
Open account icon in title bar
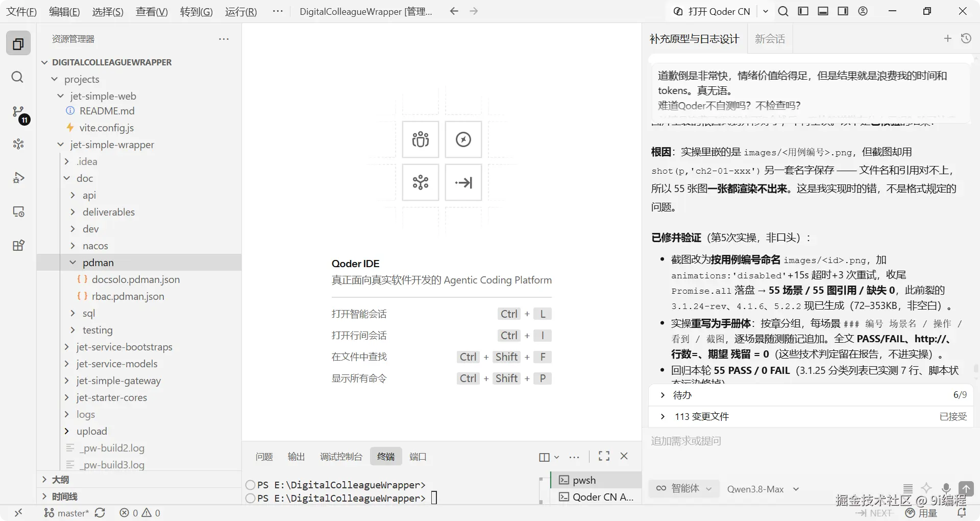pos(863,11)
